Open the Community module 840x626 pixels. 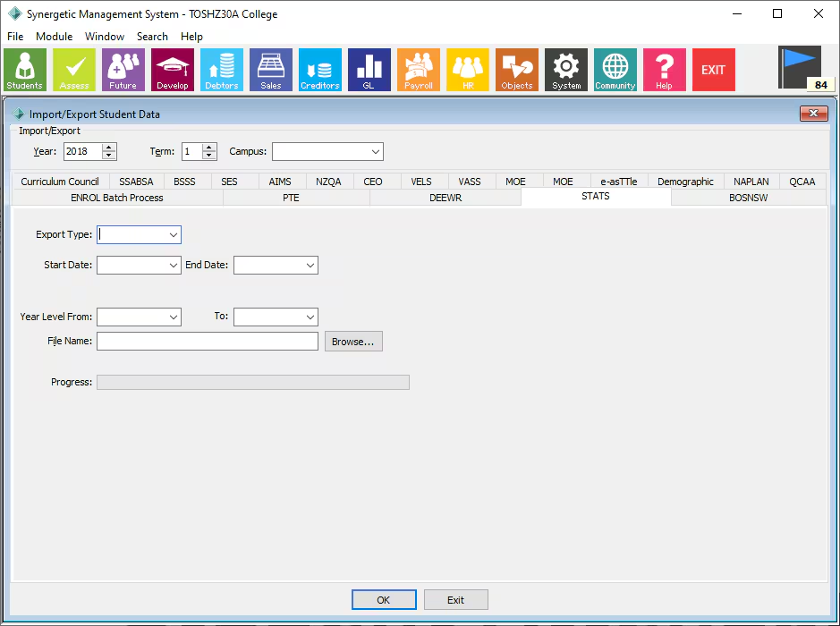click(615, 70)
